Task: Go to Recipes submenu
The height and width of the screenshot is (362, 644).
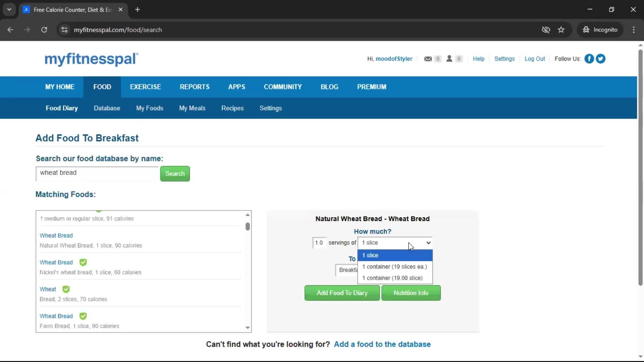Action: (232, 108)
